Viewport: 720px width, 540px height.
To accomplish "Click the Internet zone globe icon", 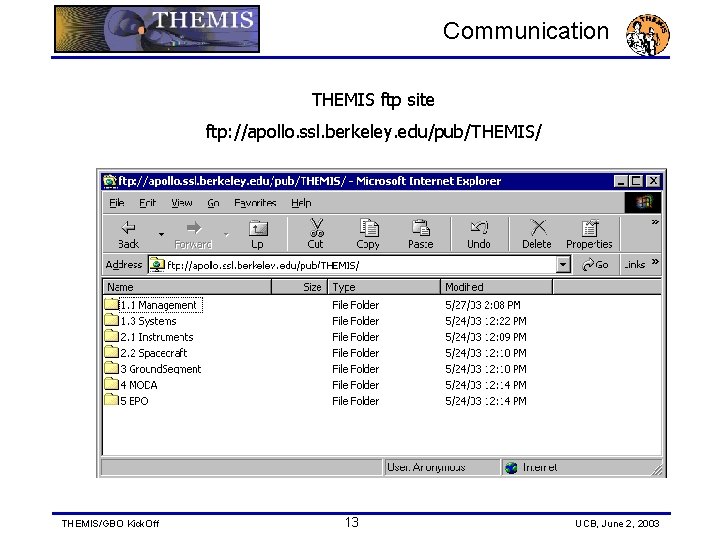I will (x=511, y=468).
